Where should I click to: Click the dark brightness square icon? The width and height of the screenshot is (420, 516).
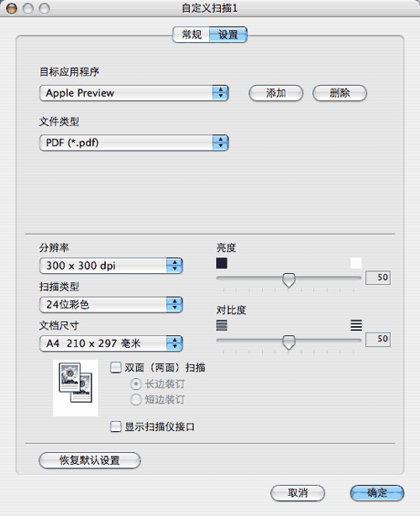click(222, 263)
